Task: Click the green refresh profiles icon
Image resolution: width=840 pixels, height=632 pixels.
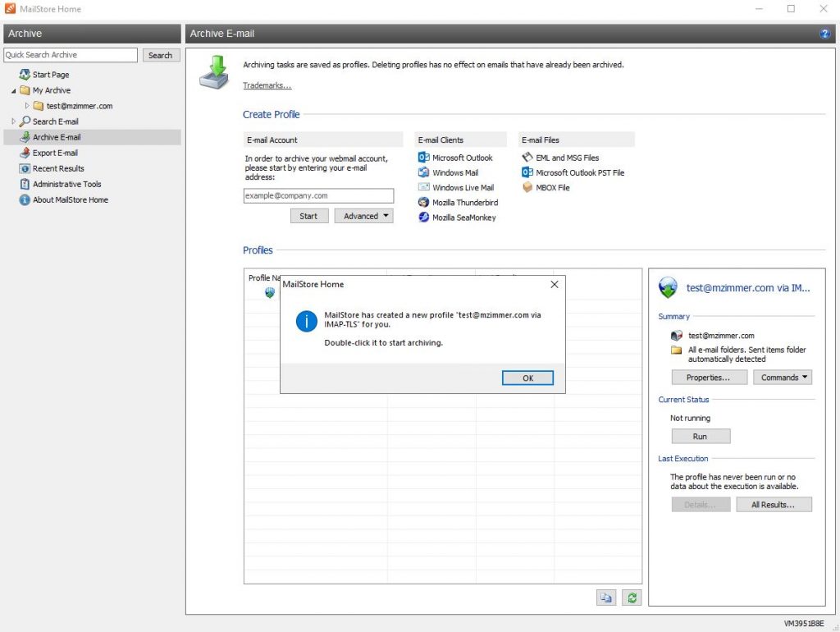Action: (631, 598)
